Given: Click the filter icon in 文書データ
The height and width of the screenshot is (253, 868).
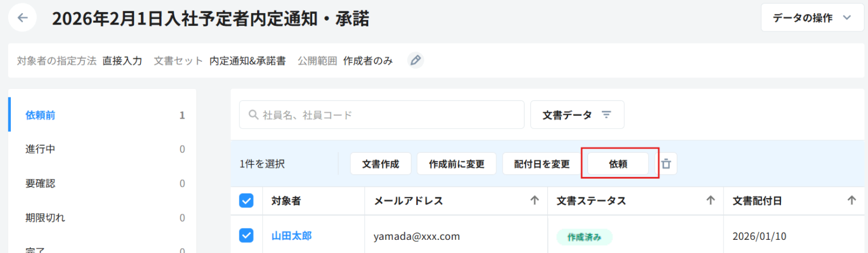Looking at the screenshot, I should 607,115.
